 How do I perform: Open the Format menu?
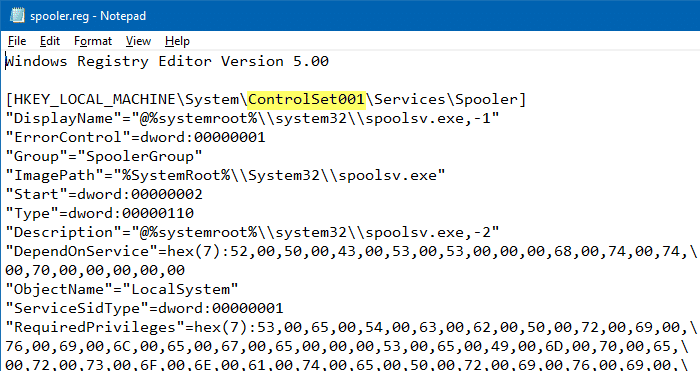coord(93,41)
